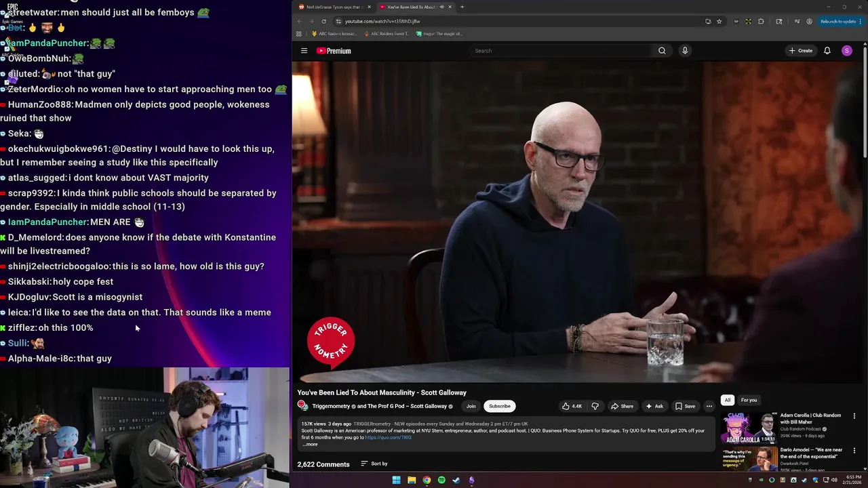Close the Neil deGrasse Tyson tab
This screenshot has height=488, width=868.
click(x=369, y=7)
